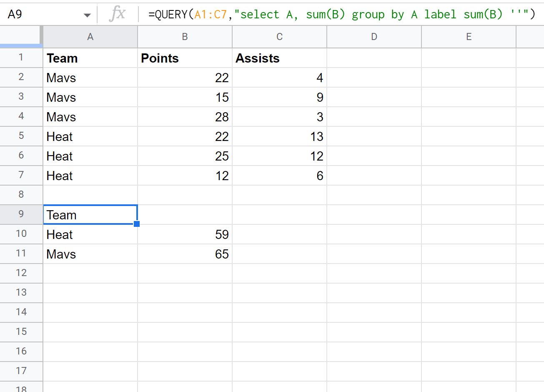Image resolution: width=544 pixels, height=392 pixels.
Task: Click cell C4 with value 3
Action: 279,117
